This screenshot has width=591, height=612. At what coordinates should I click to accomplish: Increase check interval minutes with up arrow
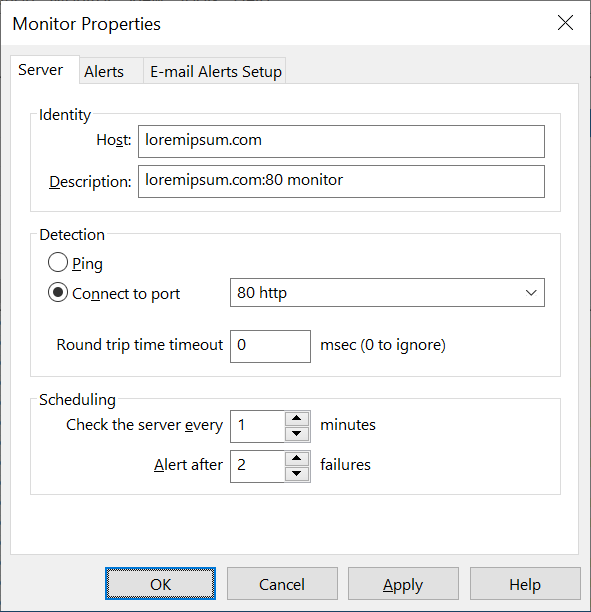pos(297,418)
